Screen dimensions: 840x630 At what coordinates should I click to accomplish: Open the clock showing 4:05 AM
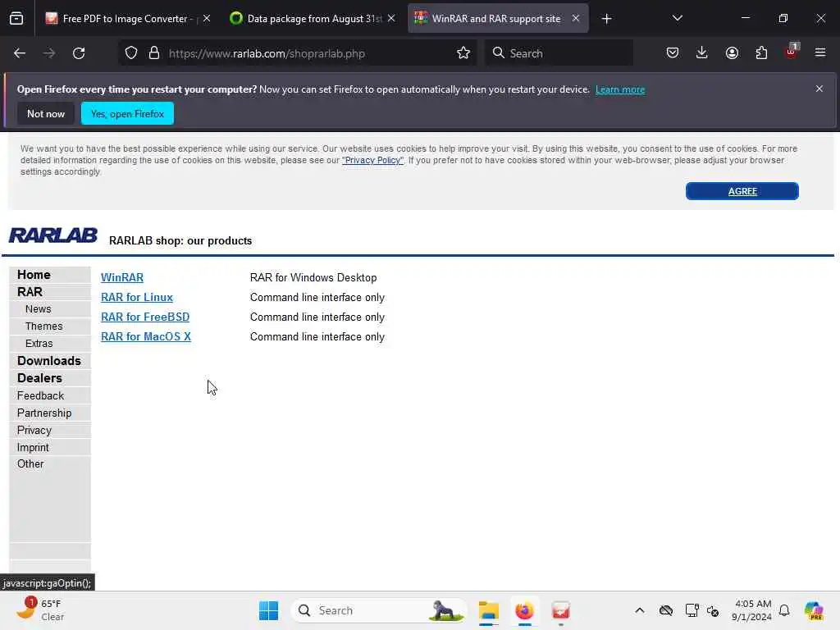752,610
